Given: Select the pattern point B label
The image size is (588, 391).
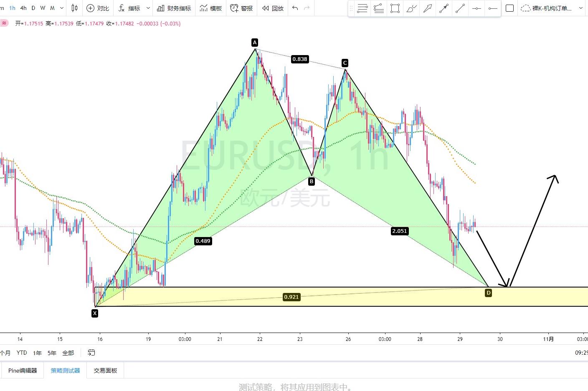Looking at the screenshot, I should pyautogui.click(x=312, y=182).
